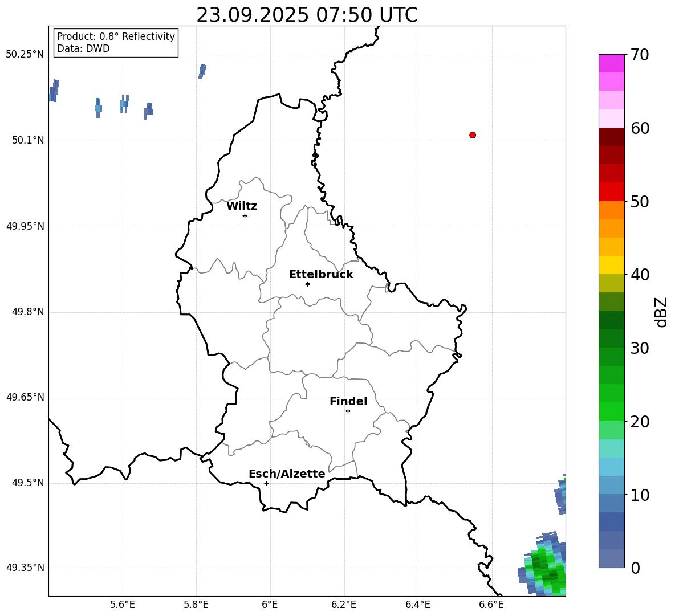Click the 49.8°N latitude label
This screenshot has height=616, width=675.
click(x=28, y=312)
